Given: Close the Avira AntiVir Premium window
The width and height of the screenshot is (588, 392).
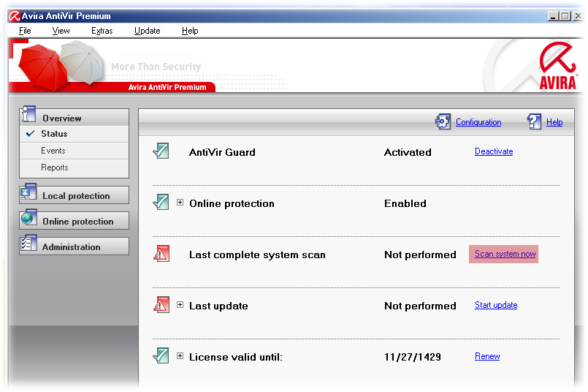Looking at the screenshot, I should pyautogui.click(x=578, y=16).
